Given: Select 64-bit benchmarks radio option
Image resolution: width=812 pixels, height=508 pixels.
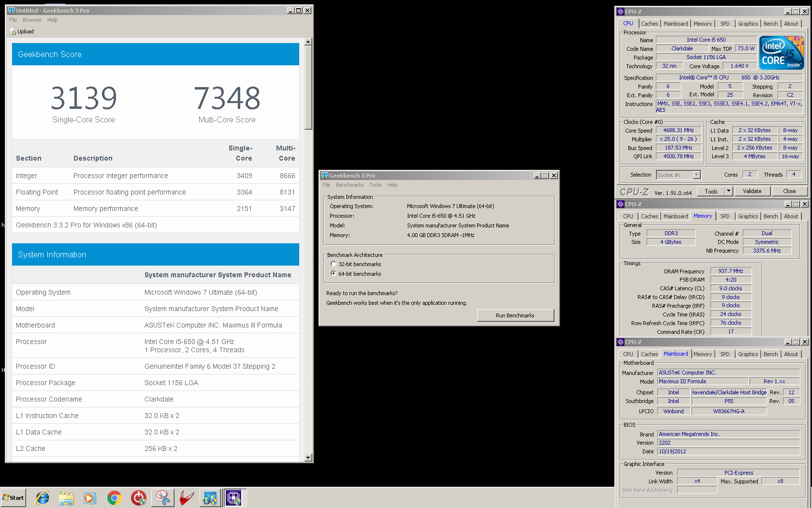Looking at the screenshot, I should 333,273.
